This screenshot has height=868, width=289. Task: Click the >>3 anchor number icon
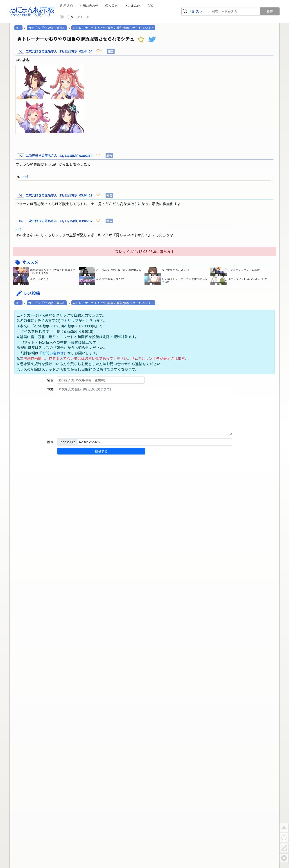[x=20, y=195]
